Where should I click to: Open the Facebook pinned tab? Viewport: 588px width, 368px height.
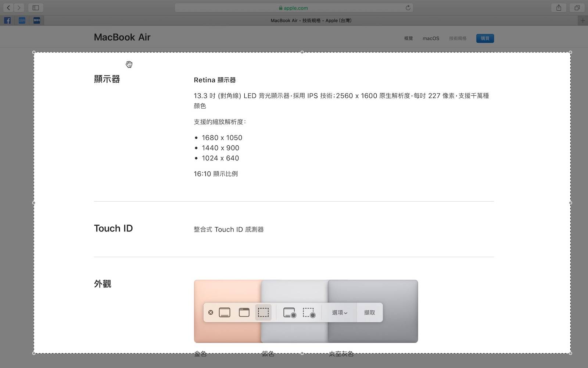coord(7,21)
